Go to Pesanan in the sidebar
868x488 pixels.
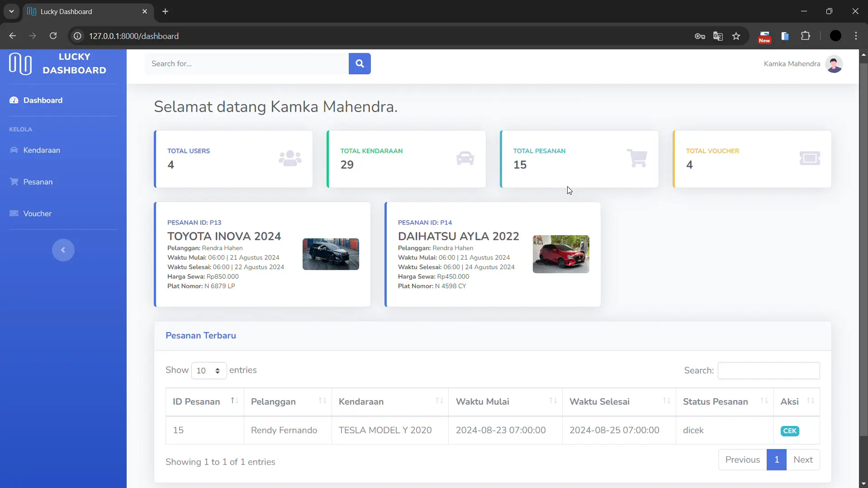[38, 182]
